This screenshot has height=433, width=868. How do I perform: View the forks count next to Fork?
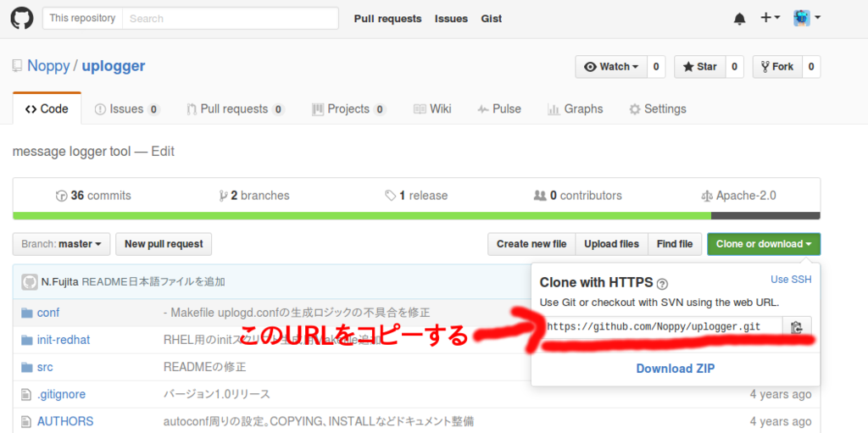(x=811, y=67)
